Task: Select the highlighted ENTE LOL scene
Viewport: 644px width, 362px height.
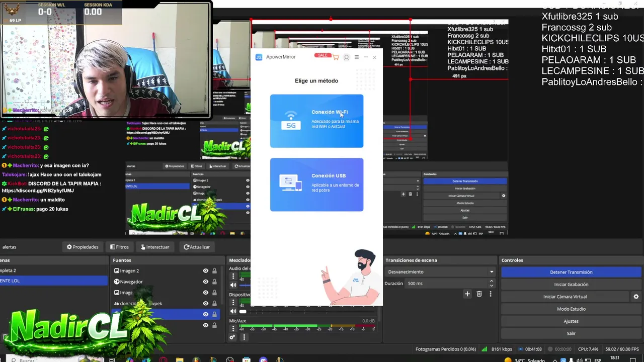Action: [x=53, y=281]
